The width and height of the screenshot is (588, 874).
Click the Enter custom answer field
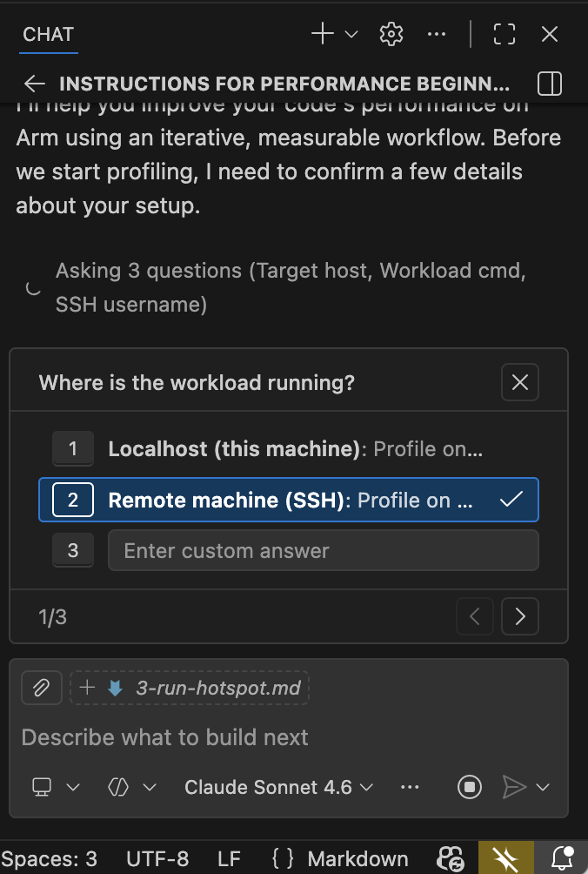322,549
